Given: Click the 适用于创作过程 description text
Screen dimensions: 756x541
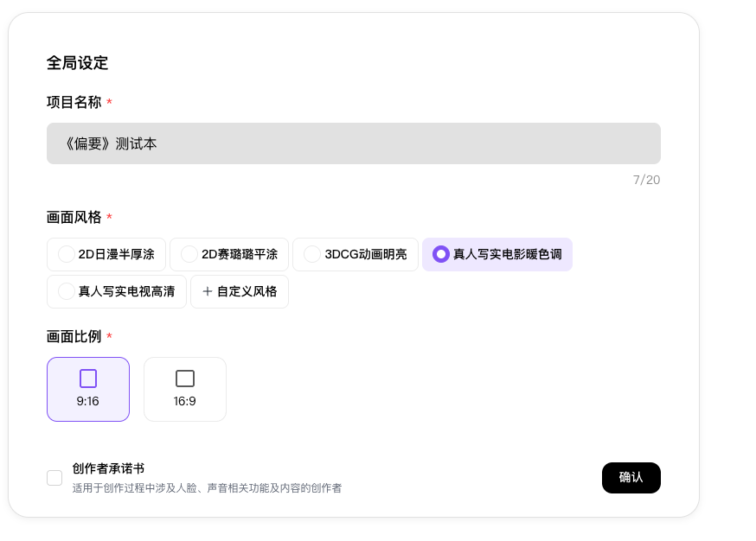Looking at the screenshot, I should tap(207, 488).
